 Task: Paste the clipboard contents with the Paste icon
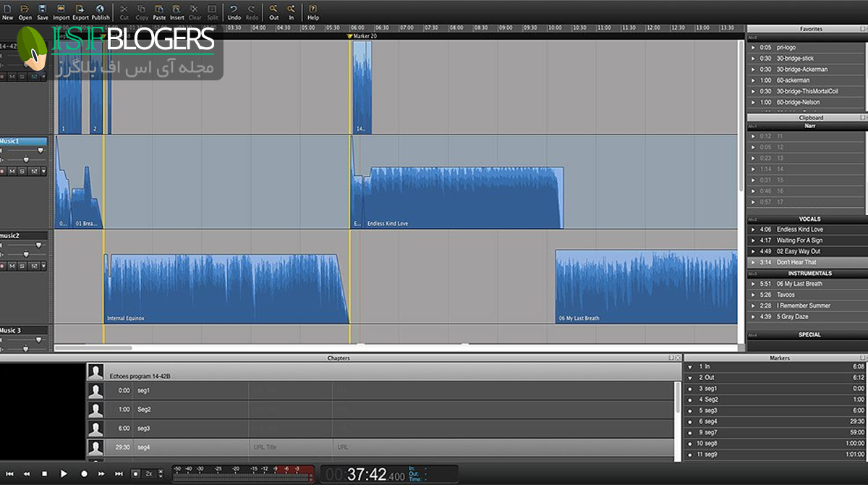pyautogui.click(x=159, y=10)
